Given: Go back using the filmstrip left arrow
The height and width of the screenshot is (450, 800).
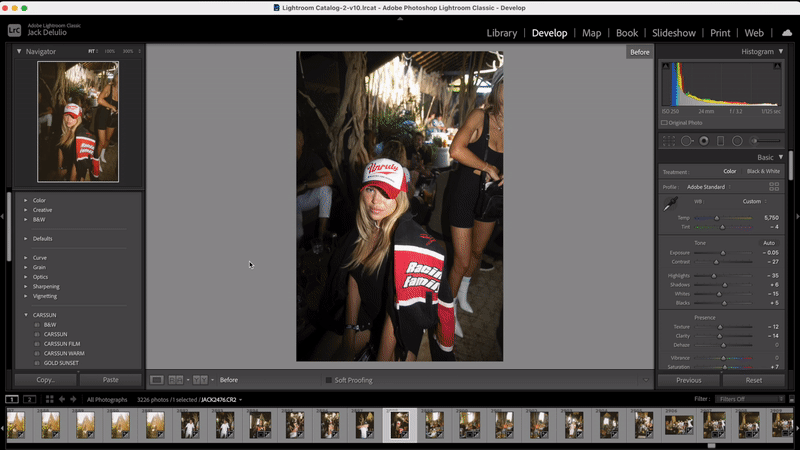Looking at the screenshot, I should [x=61, y=399].
